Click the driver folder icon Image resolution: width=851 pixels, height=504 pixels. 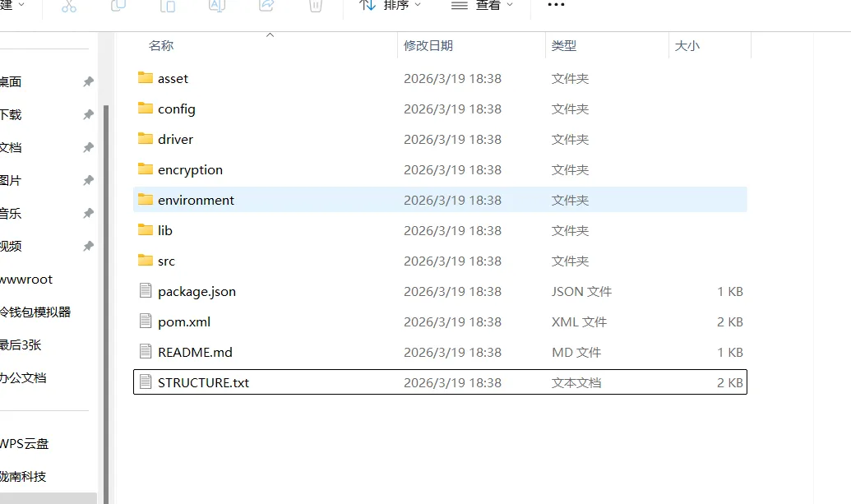point(146,138)
